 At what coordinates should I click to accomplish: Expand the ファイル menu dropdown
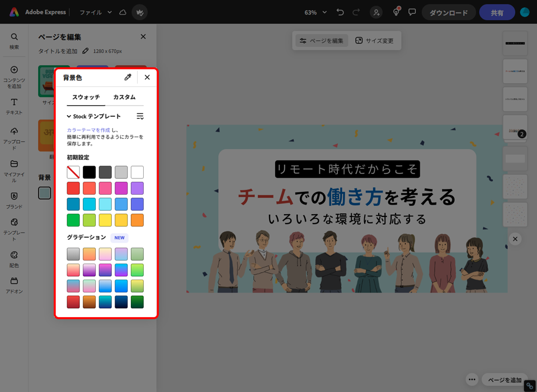point(95,12)
